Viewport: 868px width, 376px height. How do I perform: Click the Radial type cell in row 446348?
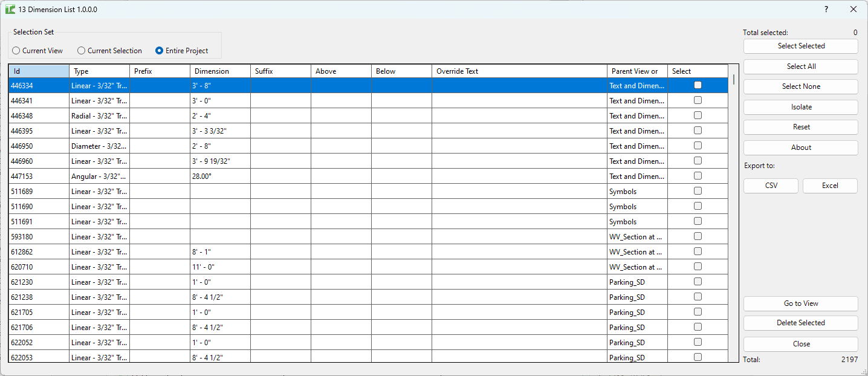coord(100,116)
